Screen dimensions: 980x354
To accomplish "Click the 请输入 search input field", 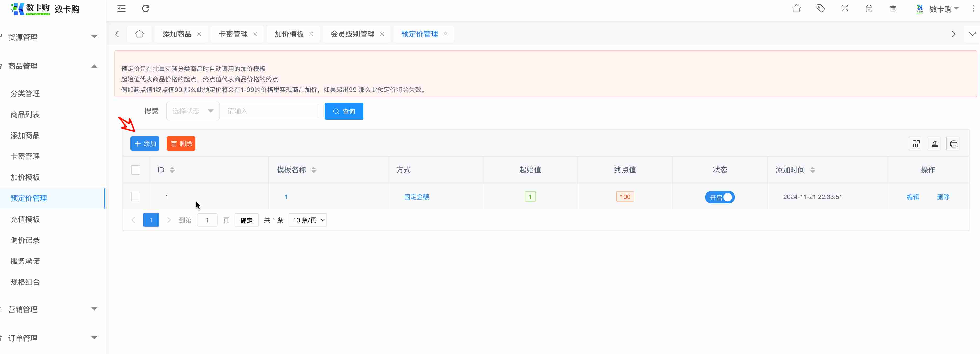I will tap(268, 111).
